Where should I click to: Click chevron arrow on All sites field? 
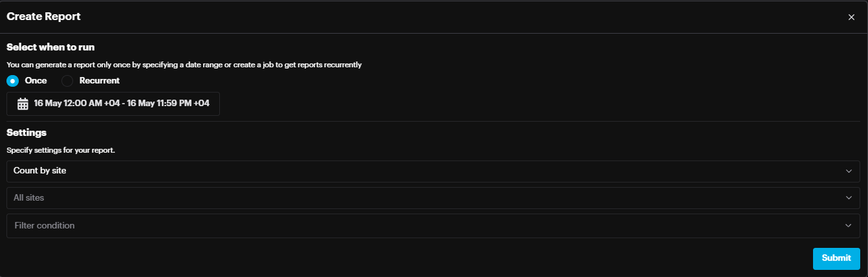[849, 198]
